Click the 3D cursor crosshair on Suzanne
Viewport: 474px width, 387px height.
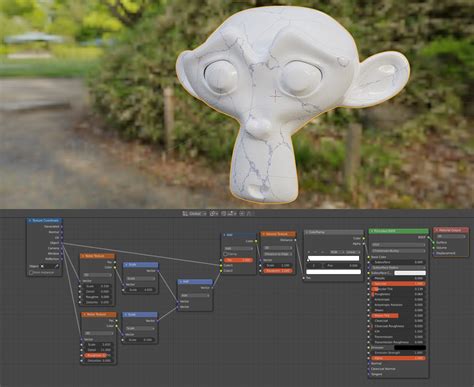[x=275, y=97]
